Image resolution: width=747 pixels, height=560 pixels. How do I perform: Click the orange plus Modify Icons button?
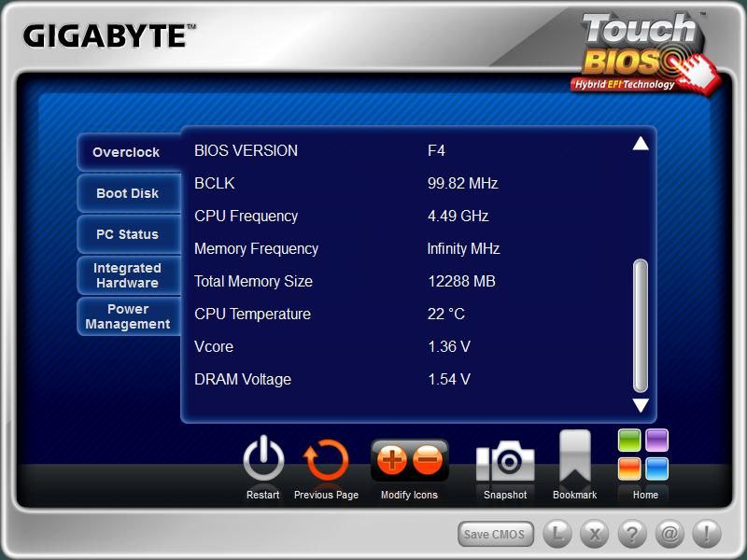391,460
